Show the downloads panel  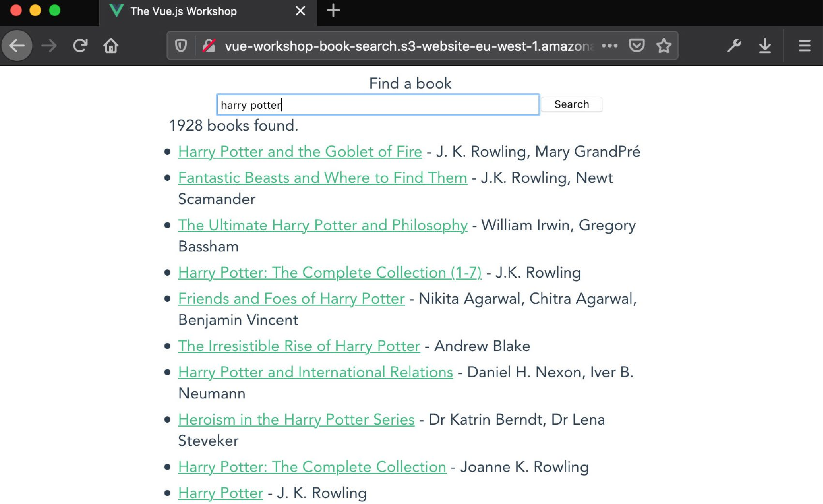[765, 46]
